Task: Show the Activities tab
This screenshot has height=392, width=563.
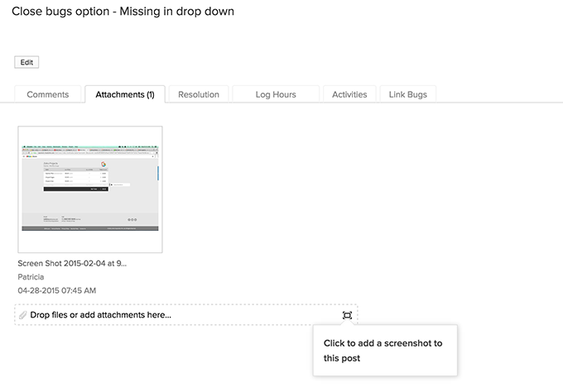Action: pyautogui.click(x=349, y=94)
